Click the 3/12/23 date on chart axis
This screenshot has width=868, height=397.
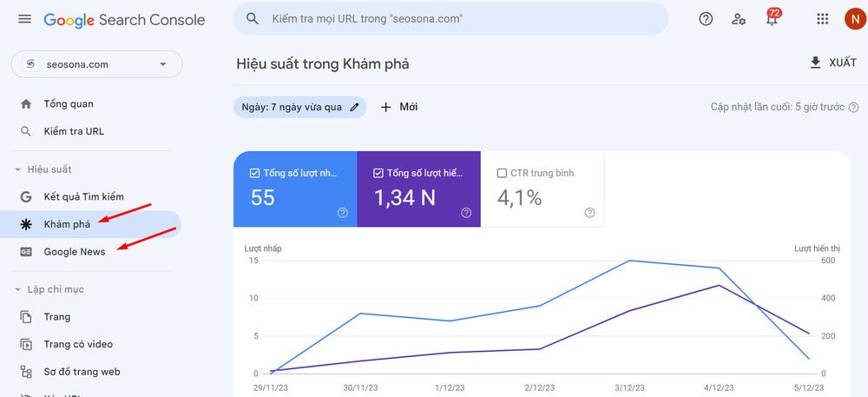pos(629,387)
